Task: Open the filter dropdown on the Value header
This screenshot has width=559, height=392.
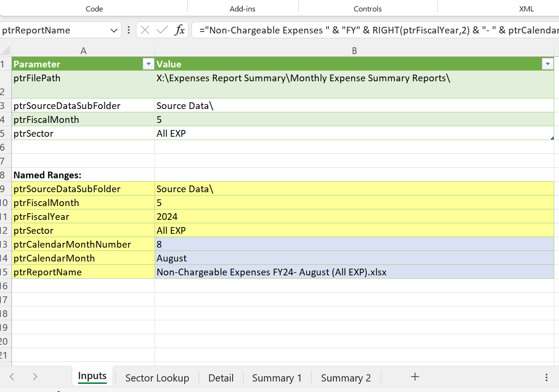Action: 547,64
